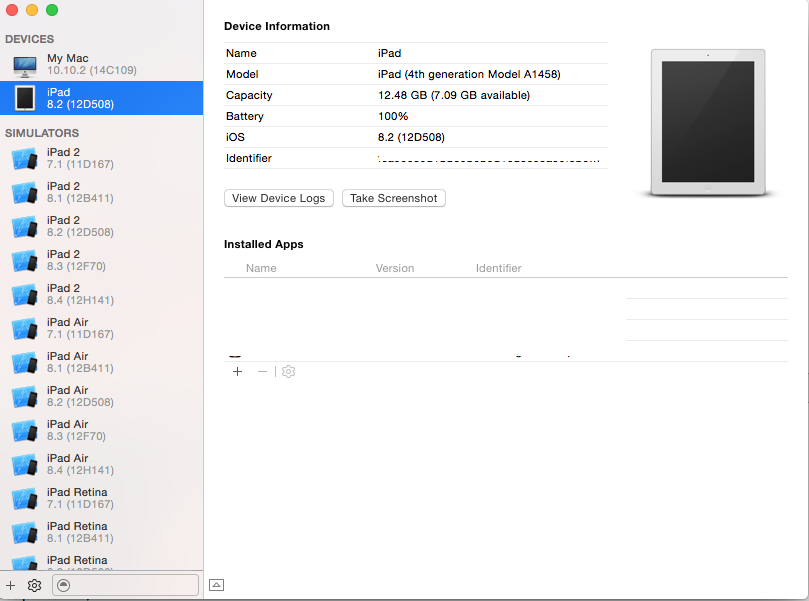This screenshot has width=809, height=601.
Task: Click the iPad device image
Action: click(x=708, y=123)
